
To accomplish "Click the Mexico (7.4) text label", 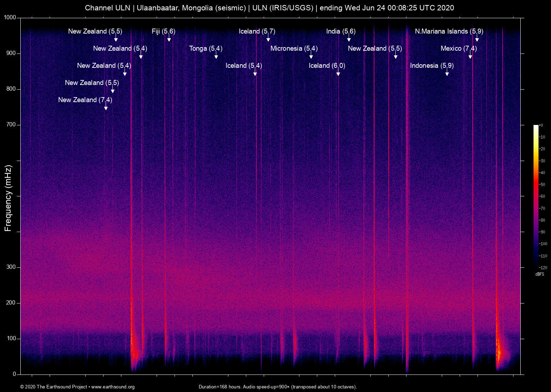I will pyautogui.click(x=458, y=49).
